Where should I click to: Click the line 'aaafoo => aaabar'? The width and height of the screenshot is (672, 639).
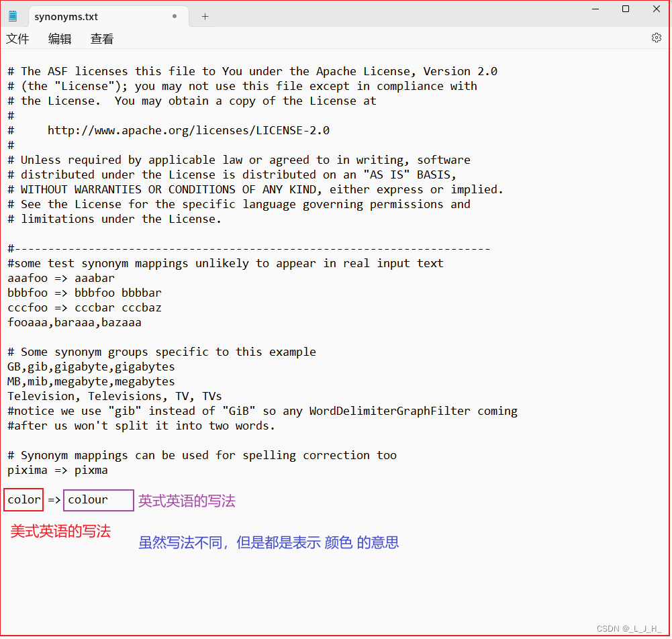tap(61, 278)
